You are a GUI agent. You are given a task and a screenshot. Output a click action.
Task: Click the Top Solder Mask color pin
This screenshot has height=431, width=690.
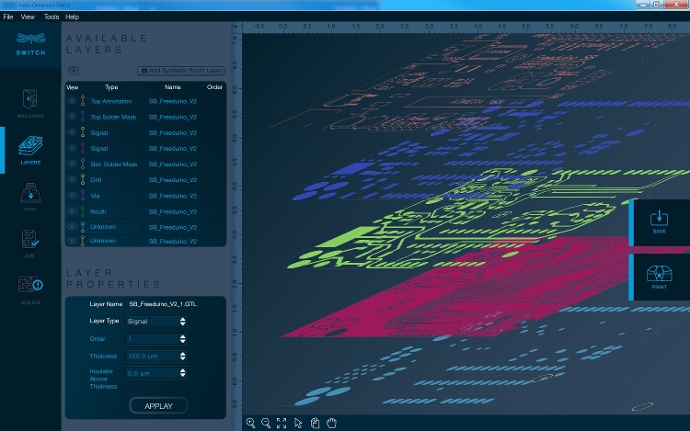[83, 117]
